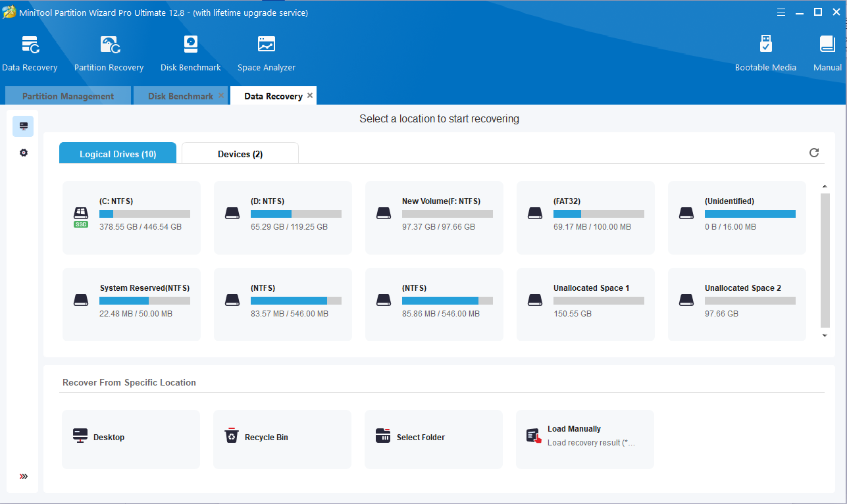
Task: Select the D: NTFS drive icon
Action: coord(232,213)
